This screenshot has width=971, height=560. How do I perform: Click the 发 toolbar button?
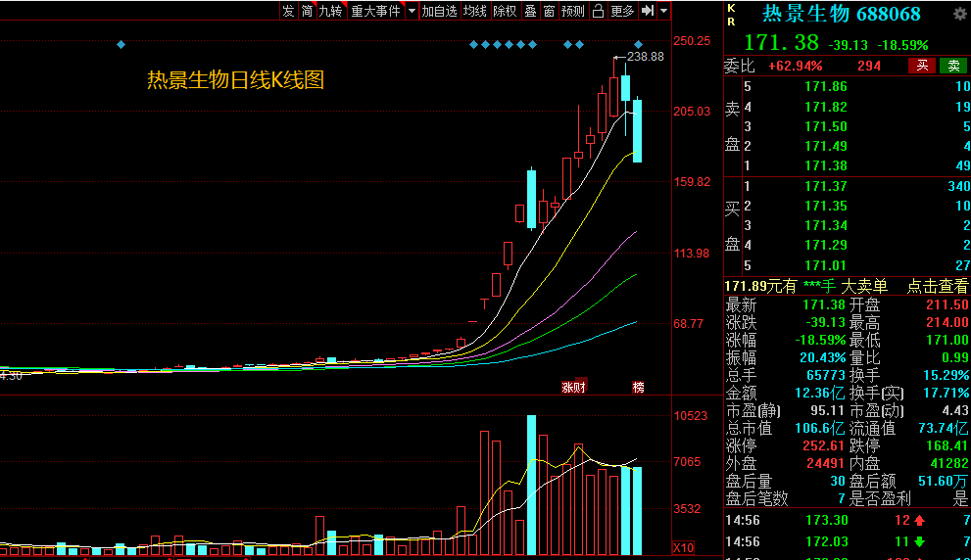click(x=288, y=11)
